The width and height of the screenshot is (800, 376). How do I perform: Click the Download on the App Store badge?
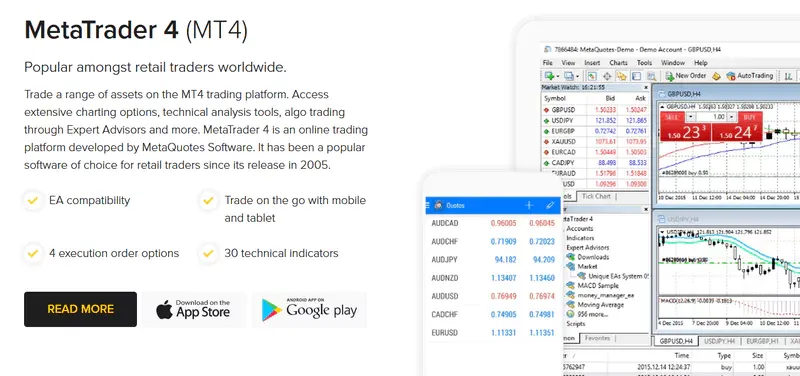coord(194,309)
